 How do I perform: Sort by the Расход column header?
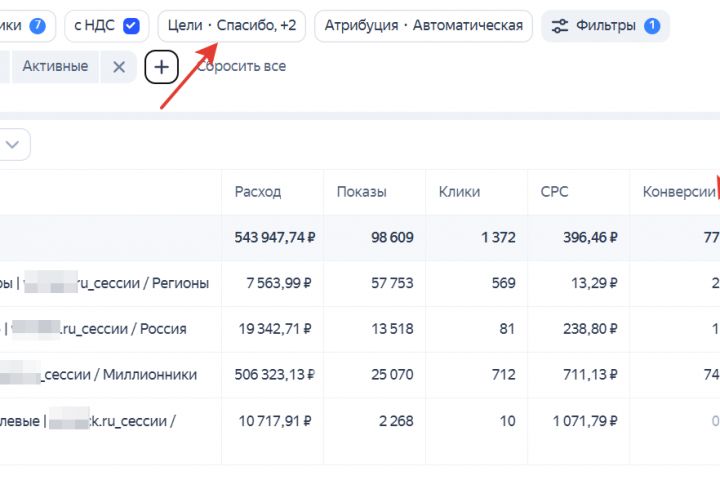point(258,192)
